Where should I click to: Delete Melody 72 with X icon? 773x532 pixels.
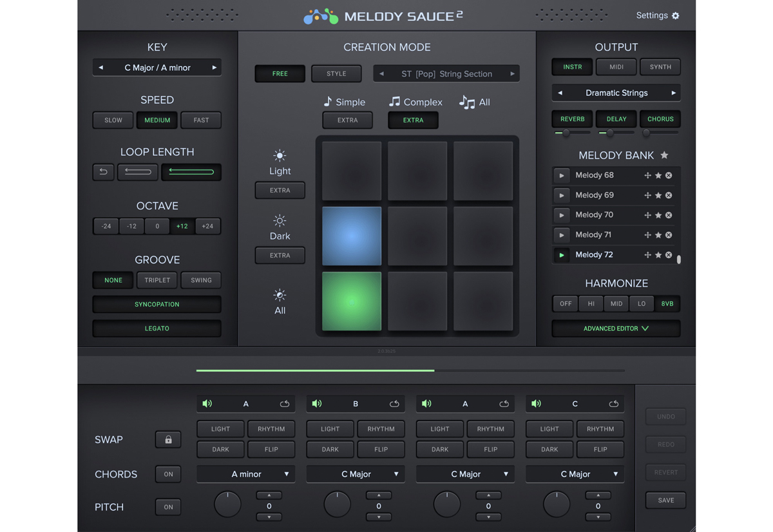[669, 255]
